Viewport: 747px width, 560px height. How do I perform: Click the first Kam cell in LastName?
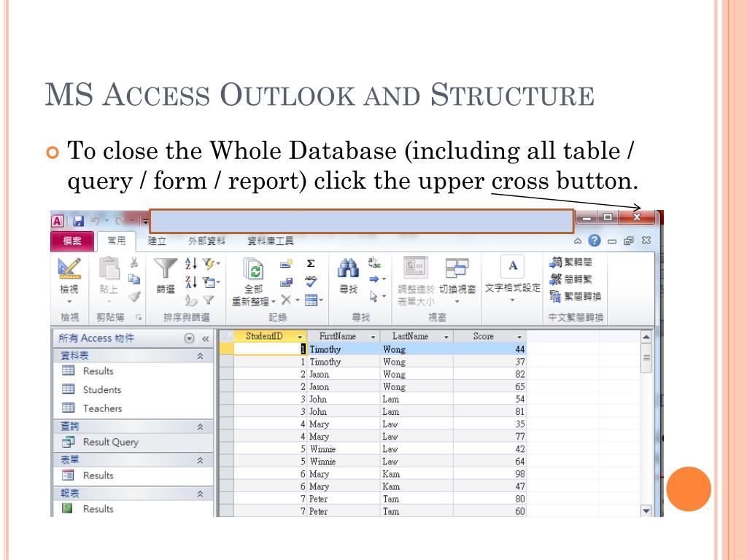pyautogui.click(x=417, y=474)
